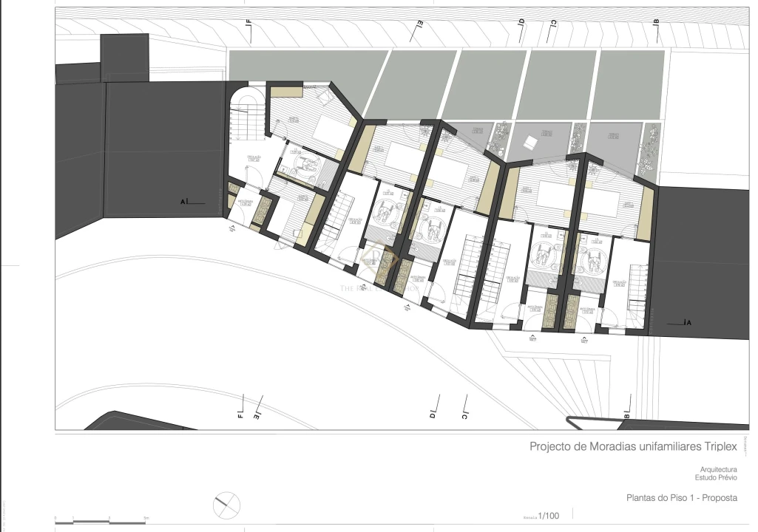
Task: Click the white square chair on the terrace
Action: (x=529, y=143)
